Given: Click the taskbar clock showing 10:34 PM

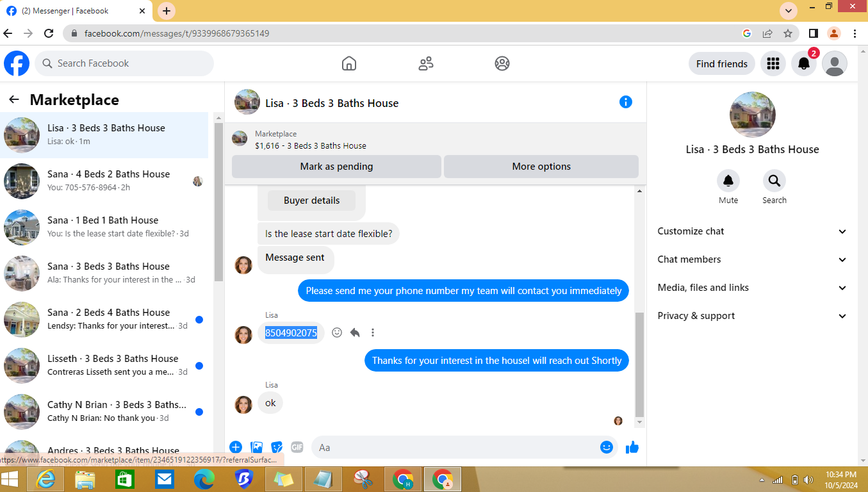Looking at the screenshot, I should [x=840, y=479].
